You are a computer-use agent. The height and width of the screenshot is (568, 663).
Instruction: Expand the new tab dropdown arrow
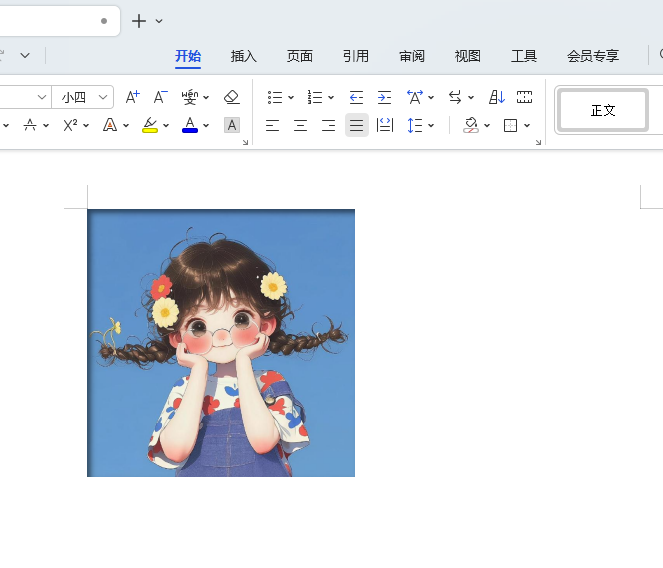(x=159, y=21)
